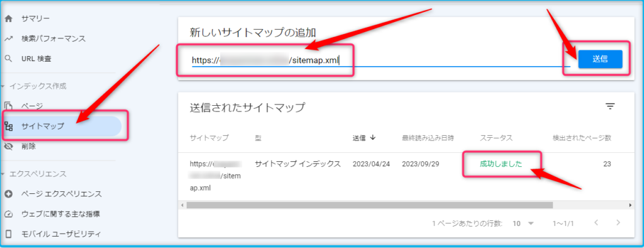
Task: Click the 送信されたサイトマップ heading
Action: click(247, 108)
